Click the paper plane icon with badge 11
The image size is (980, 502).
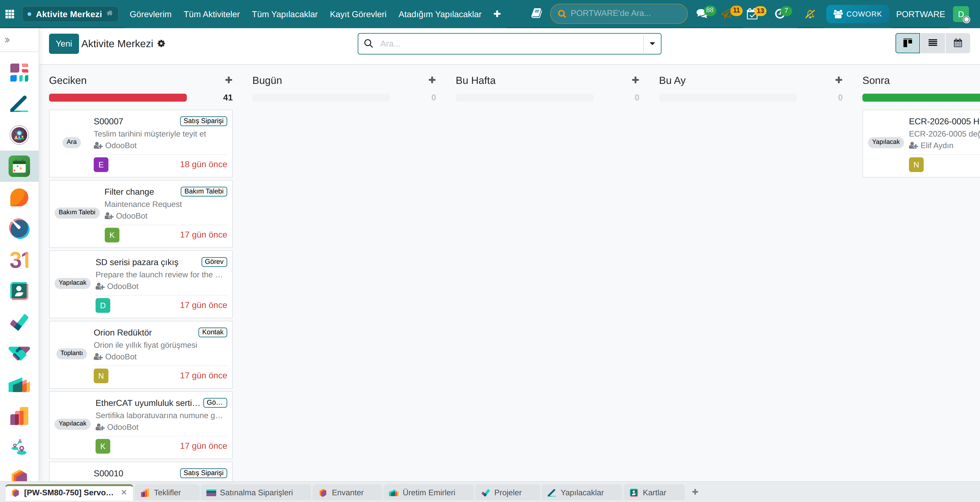click(x=727, y=14)
